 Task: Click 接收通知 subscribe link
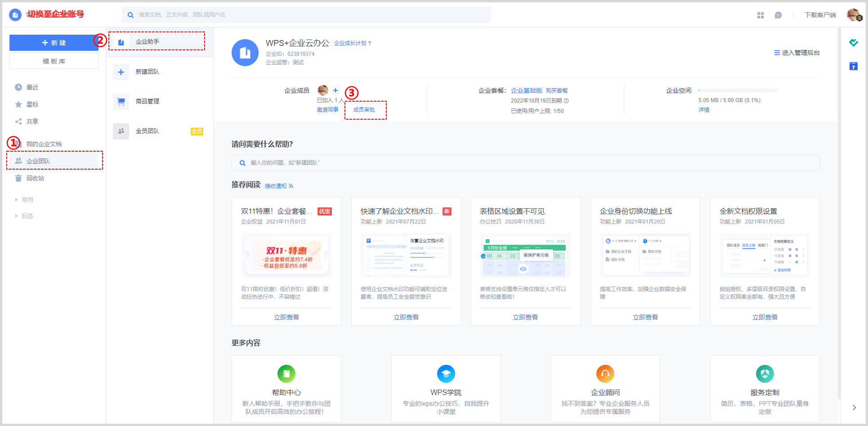tap(279, 186)
